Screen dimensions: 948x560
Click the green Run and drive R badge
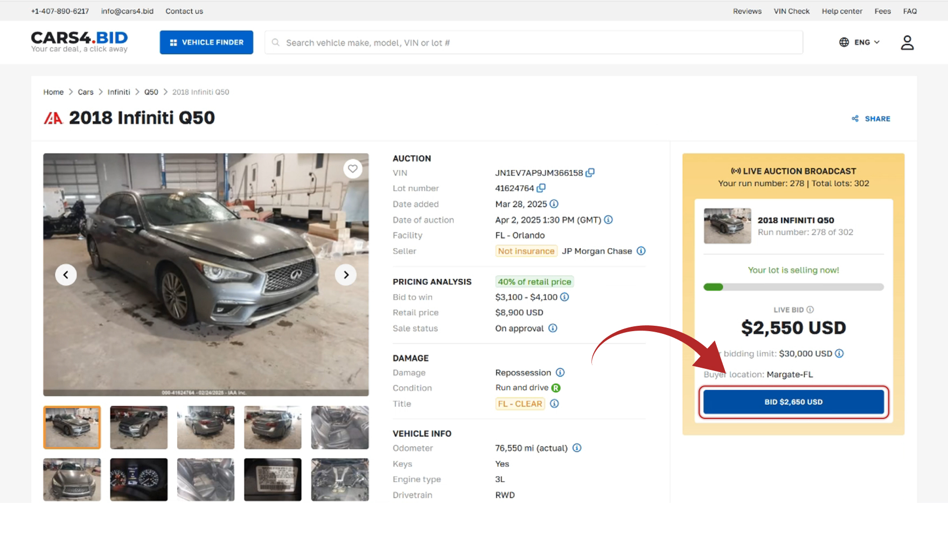pyautogui.click(x=556, y=388)
